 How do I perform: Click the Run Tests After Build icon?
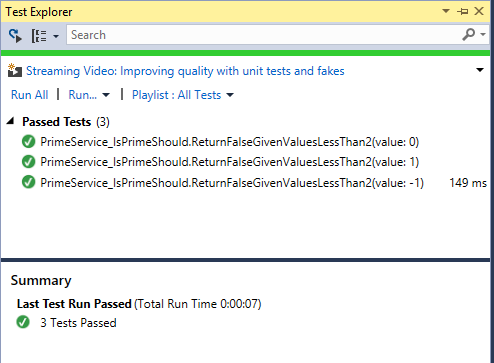pyautogui.click(x=15, y=35)
